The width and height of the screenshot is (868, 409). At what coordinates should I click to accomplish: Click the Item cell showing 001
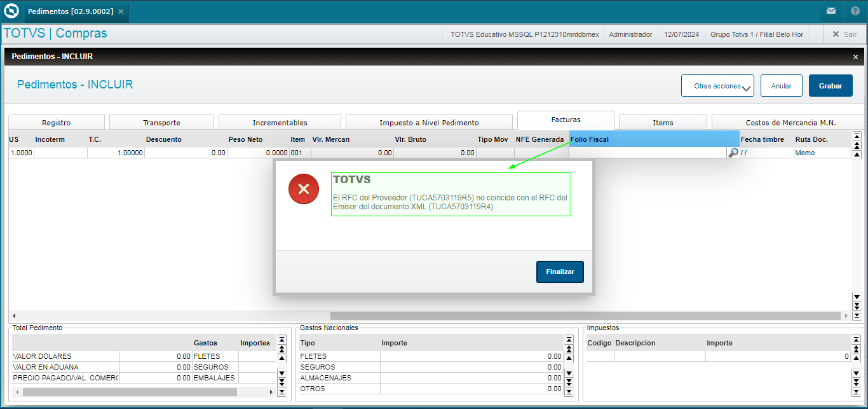click(x=300, y=153)
